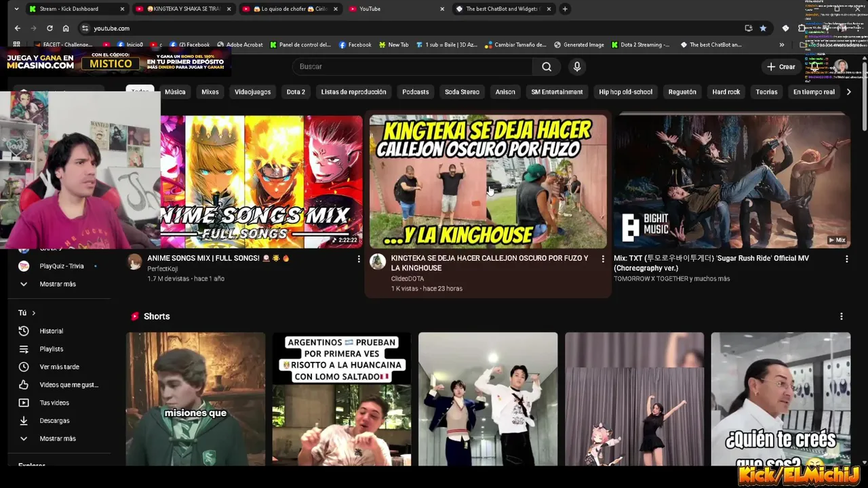Select the Videojuegos filter chip
This screenshot has width=868, height=488.
(x=252, y=91)
